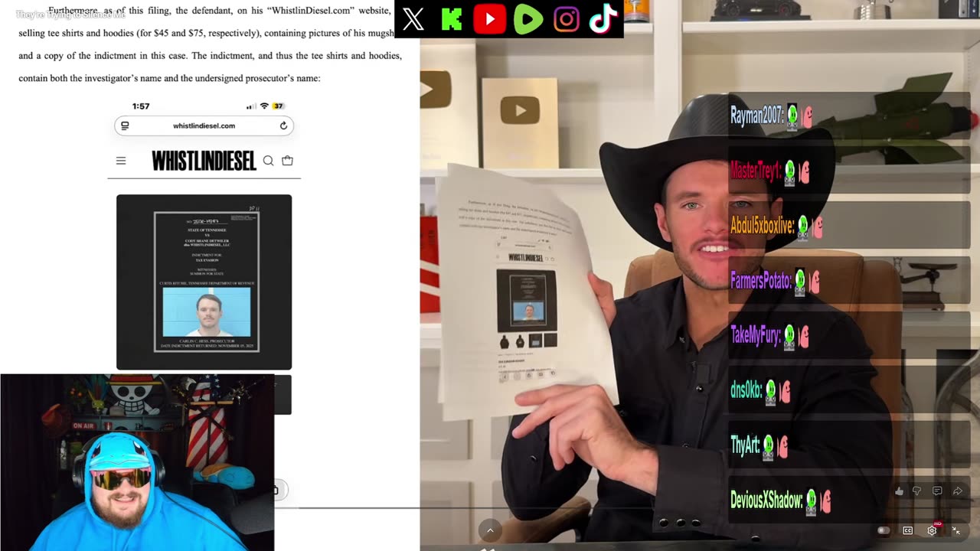Open the shopping bag cart icon
Screen dimensions: 980x551
[x=287, y=161]
